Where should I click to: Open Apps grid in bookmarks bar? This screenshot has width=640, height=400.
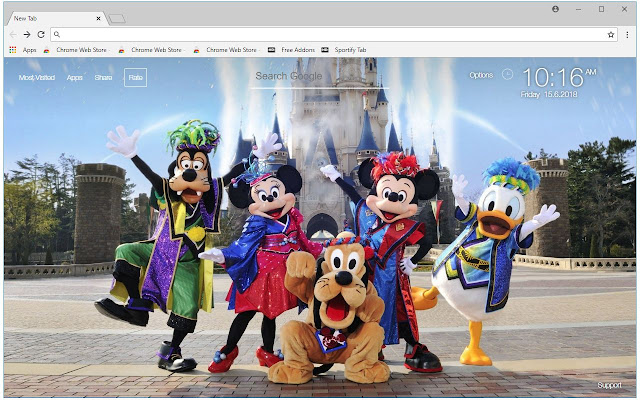(x=23, y=50)
